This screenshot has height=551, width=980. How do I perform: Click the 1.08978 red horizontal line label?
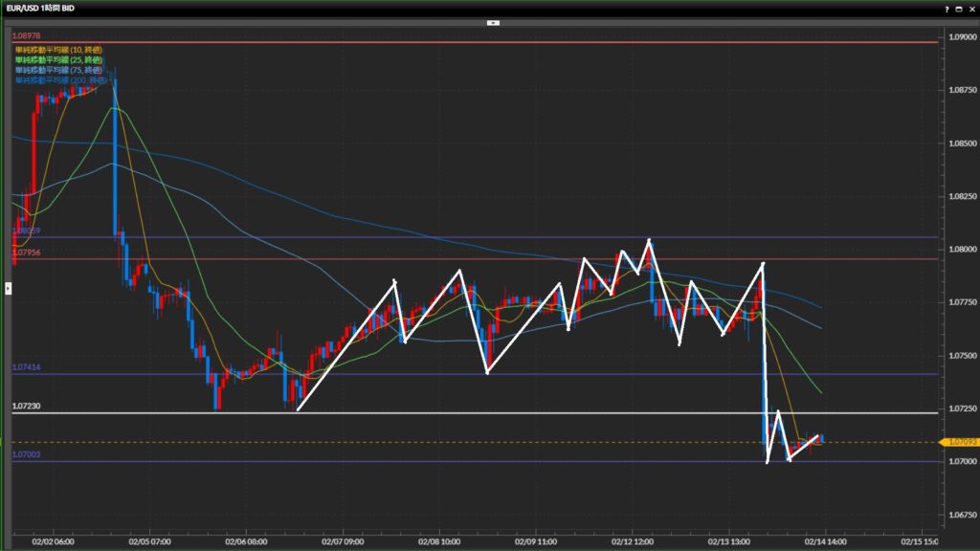[26, 35]
